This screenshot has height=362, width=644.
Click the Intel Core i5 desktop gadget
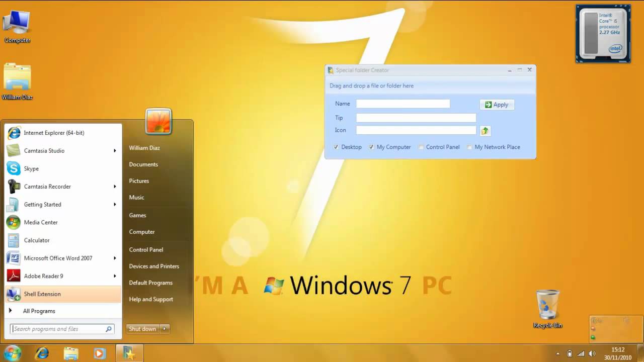click(x=603, y=34)
